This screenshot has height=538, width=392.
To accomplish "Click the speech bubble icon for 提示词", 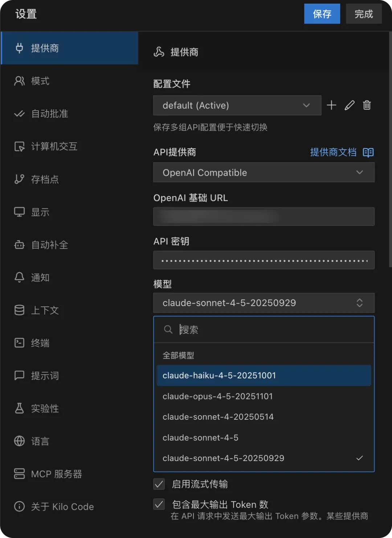I will click(x=19, y=375).
